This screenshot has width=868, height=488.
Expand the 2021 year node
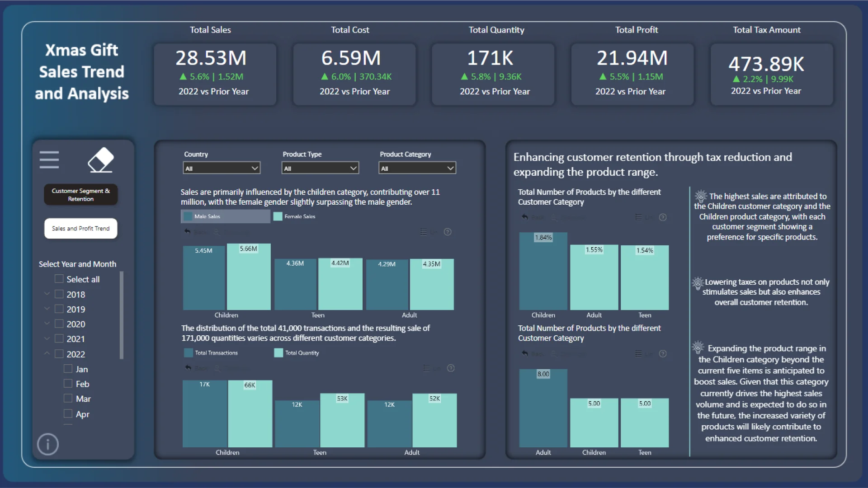click(47, 338)
